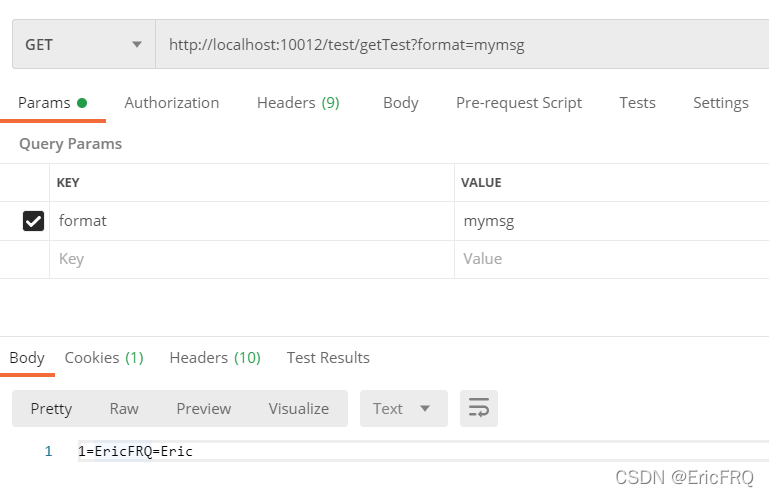Screen dimensions: 769x497
Task: Click the VALUE column header
Action: [x=481, y=183]
